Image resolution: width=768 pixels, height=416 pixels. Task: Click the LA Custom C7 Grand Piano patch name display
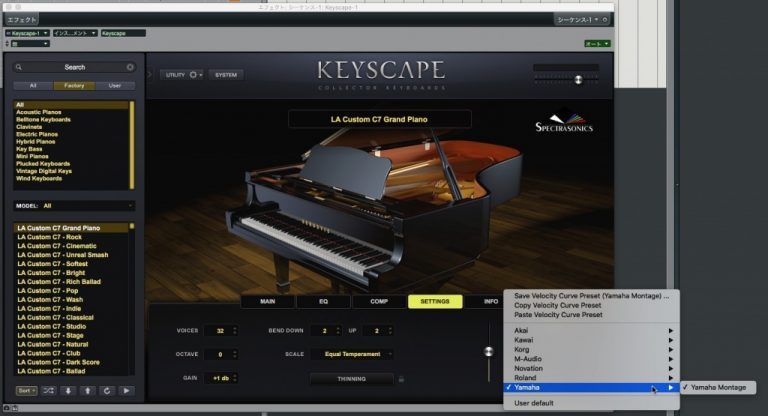[379, 119]
